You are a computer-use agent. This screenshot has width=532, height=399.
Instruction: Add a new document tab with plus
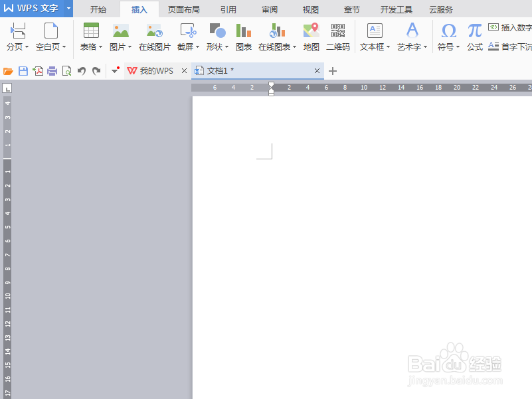[333, 71]
